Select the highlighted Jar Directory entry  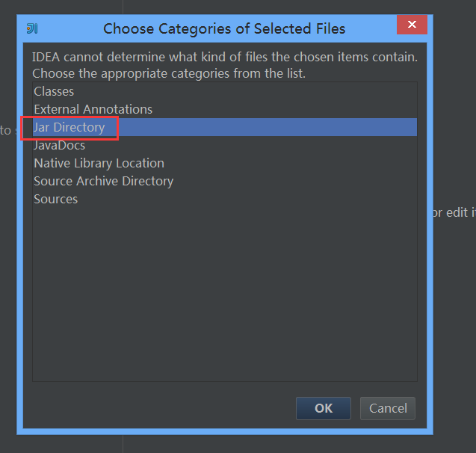tap(69, 127)
